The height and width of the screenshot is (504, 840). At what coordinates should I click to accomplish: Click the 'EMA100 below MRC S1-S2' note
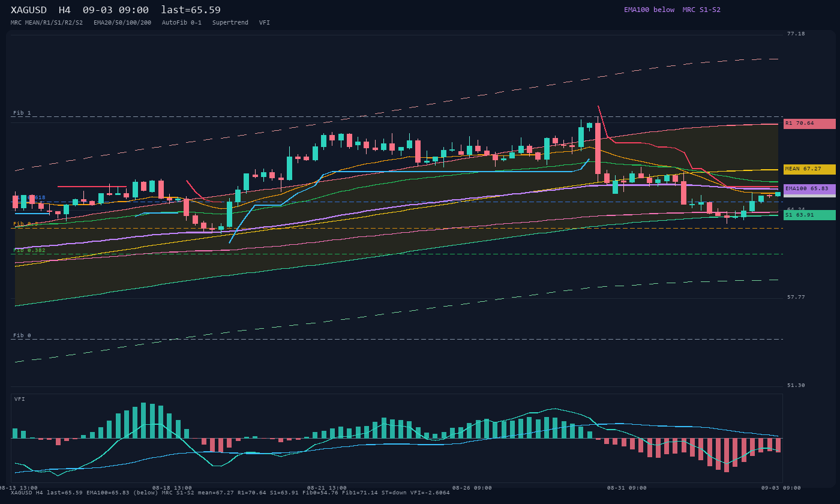pos(672,10)
